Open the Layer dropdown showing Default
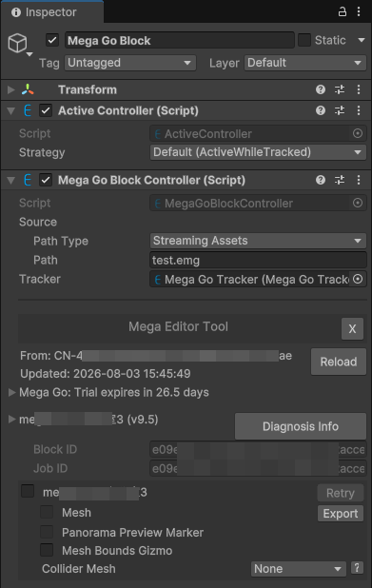The height and width of the screenshot is (588, 372). (x=305, y=63)
